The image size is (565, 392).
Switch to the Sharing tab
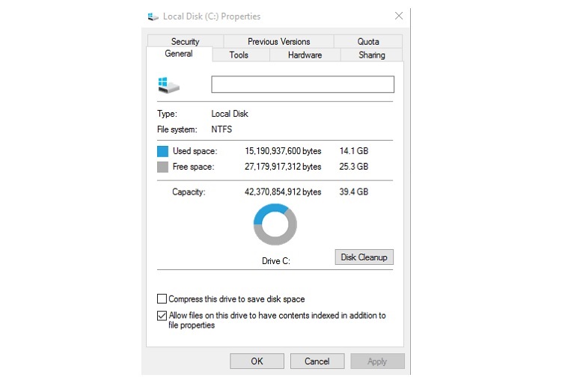371,55
